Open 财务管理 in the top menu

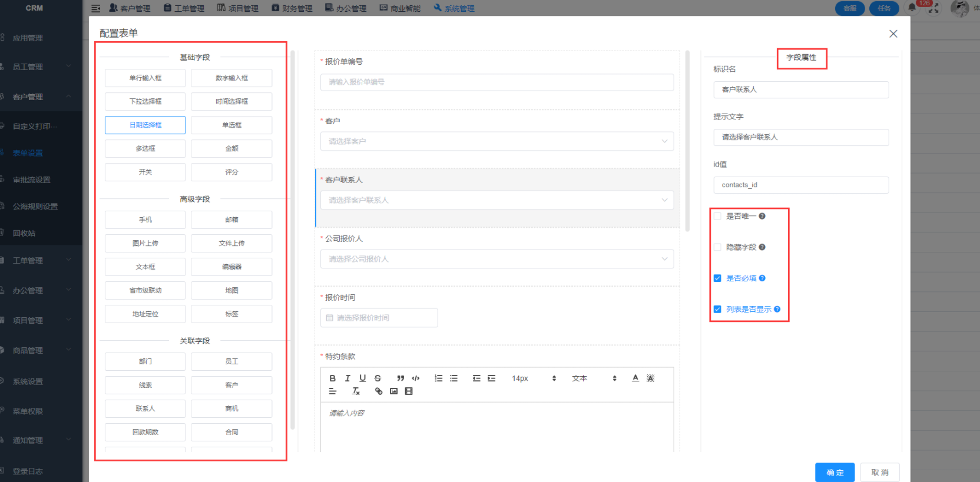click(x=292, y=8)
